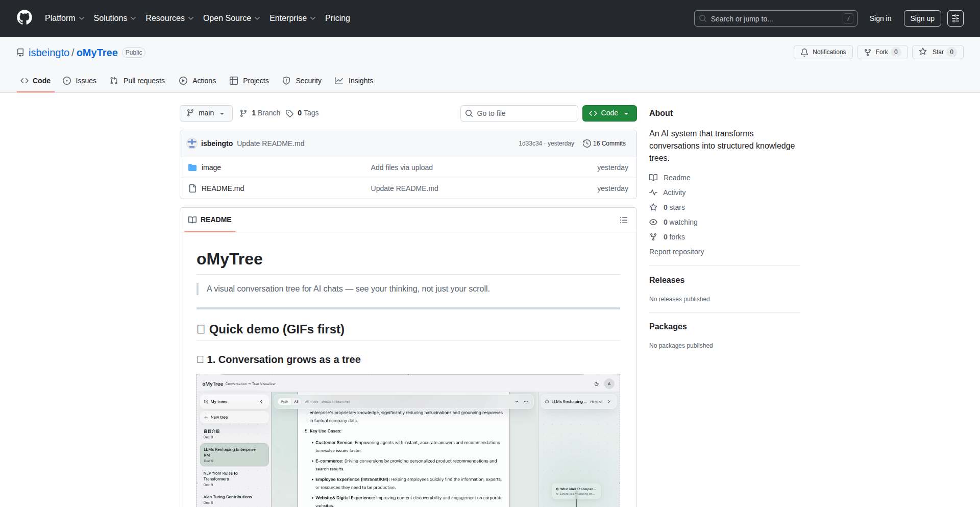Open the isbeingto owner profile link
The width and height of the screenshot is (980, 507).
click(49, 53)
